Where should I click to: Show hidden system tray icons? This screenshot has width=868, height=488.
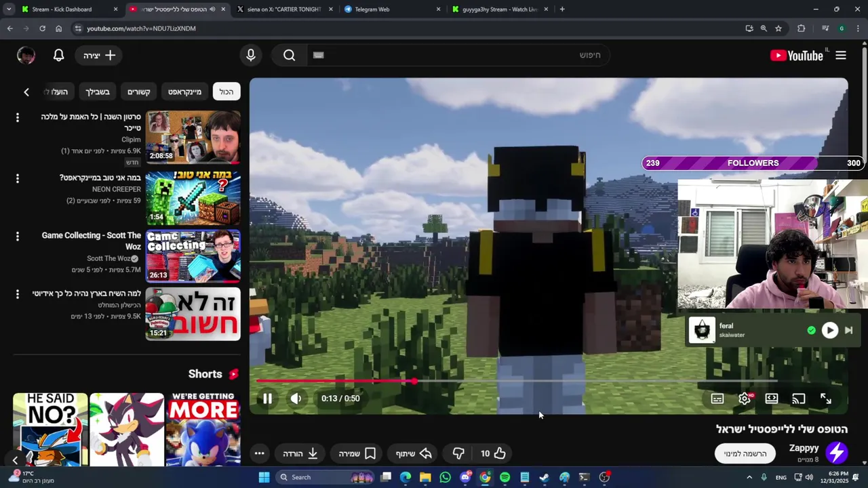point(749,477)
